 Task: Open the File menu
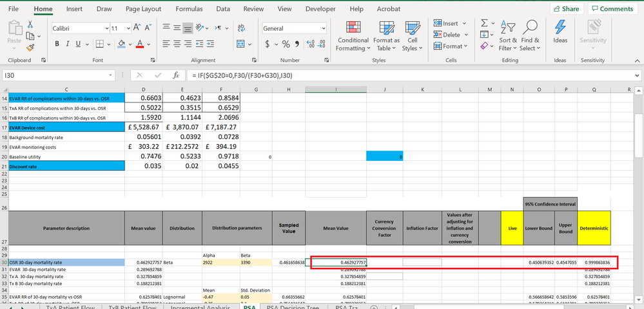point(13,8)
